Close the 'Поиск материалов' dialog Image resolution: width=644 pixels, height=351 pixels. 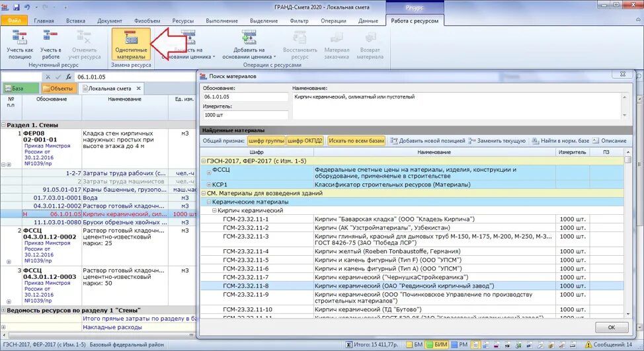click(x=623, y=74)
